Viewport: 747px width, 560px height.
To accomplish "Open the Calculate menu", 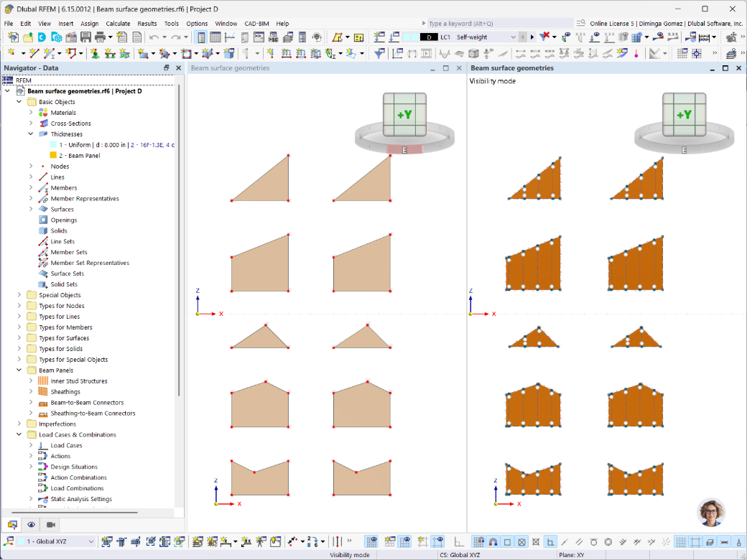I will point(118,23).
